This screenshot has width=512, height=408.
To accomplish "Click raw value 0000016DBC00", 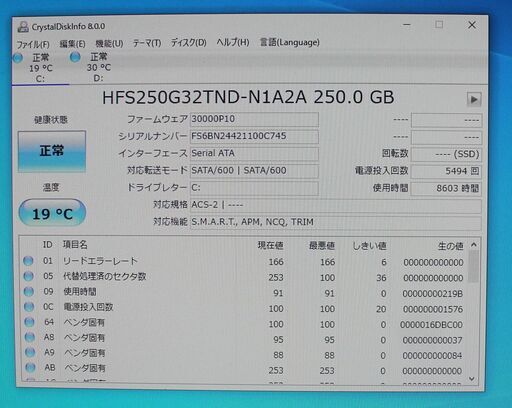I will pyautogui.click(x=431, y=325).
